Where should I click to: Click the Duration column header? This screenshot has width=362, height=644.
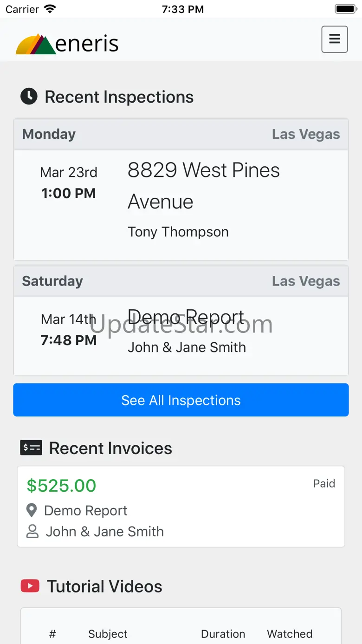pos(223,634)
